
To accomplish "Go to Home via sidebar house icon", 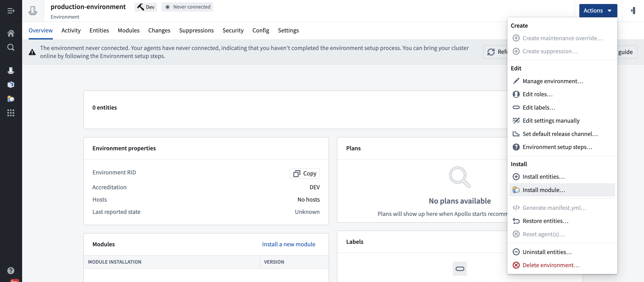I will click(11, 33).
